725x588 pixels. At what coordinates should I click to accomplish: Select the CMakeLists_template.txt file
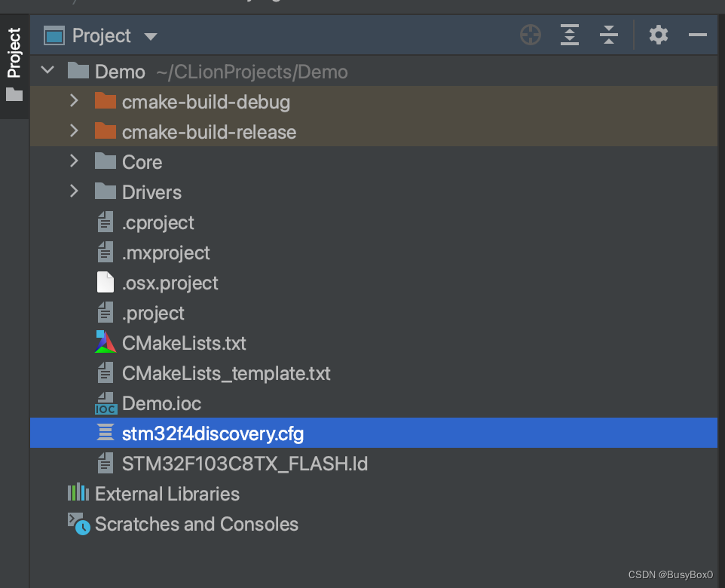tap(374, 373)
